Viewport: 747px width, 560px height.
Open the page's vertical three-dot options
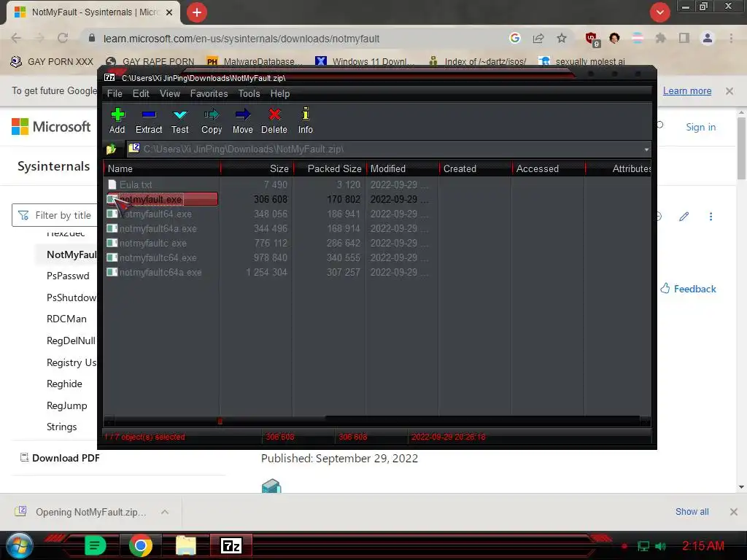pyautogui.click(x=711, y=217)
